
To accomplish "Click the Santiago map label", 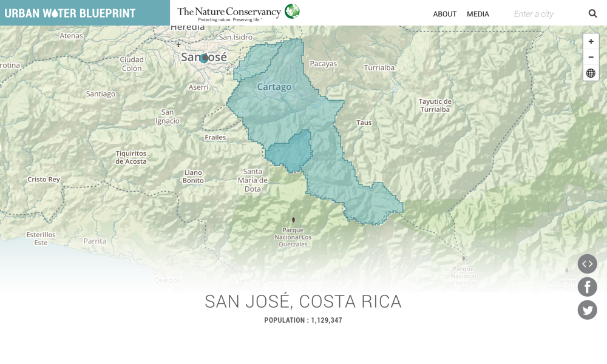I will click(101, 94).
